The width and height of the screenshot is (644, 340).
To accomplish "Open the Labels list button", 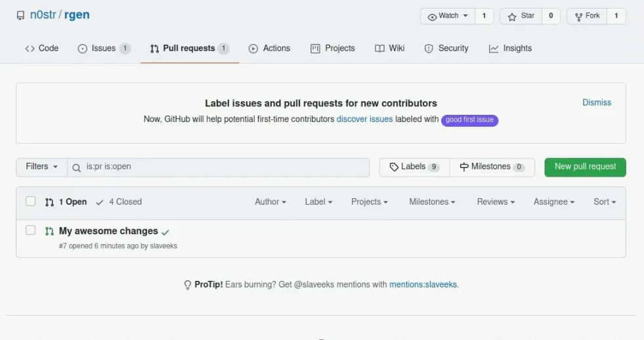I will 414,167.
